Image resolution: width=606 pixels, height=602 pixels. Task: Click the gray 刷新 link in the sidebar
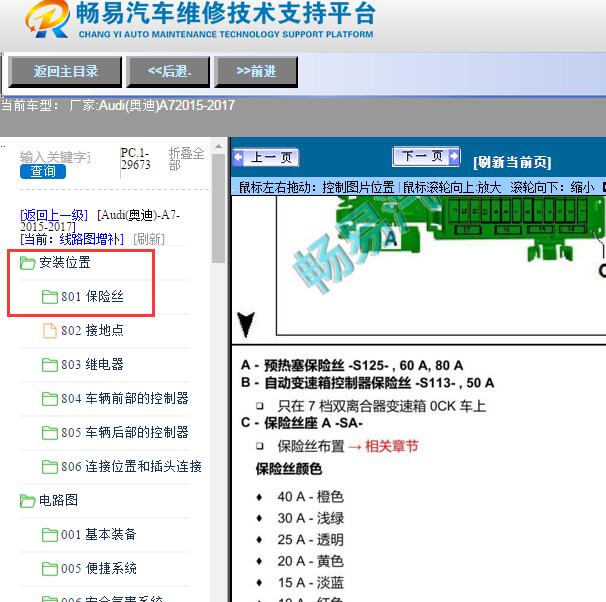pyautogui.click(x=149, y=239)
